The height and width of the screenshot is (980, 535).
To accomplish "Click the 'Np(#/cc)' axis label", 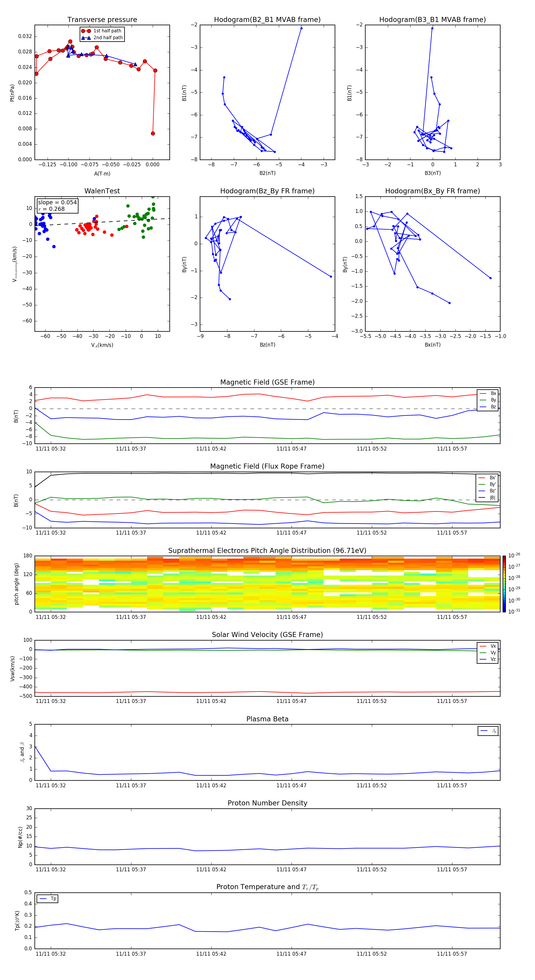I will [21, 837].
